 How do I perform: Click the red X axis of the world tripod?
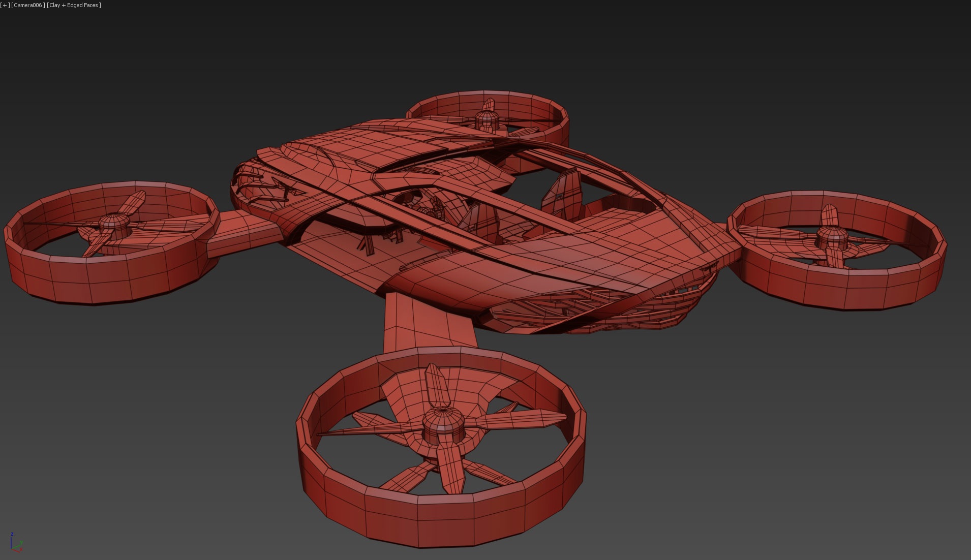tap(16, 551)
